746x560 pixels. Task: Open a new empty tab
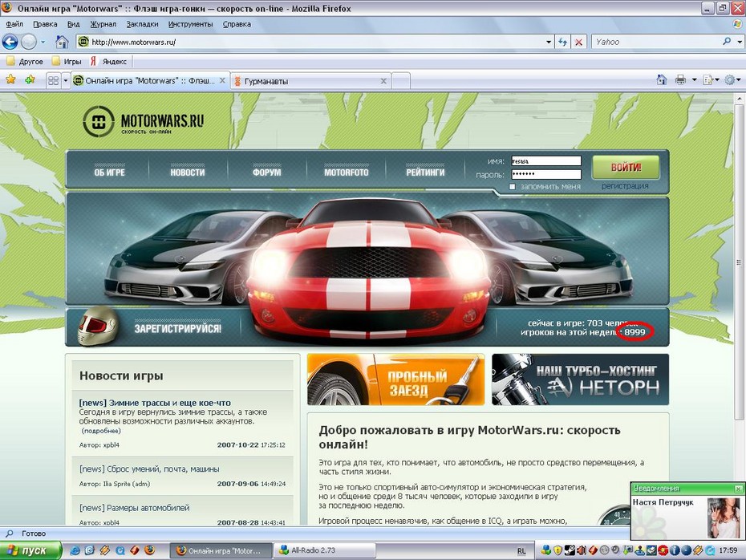tap(400, 81)
